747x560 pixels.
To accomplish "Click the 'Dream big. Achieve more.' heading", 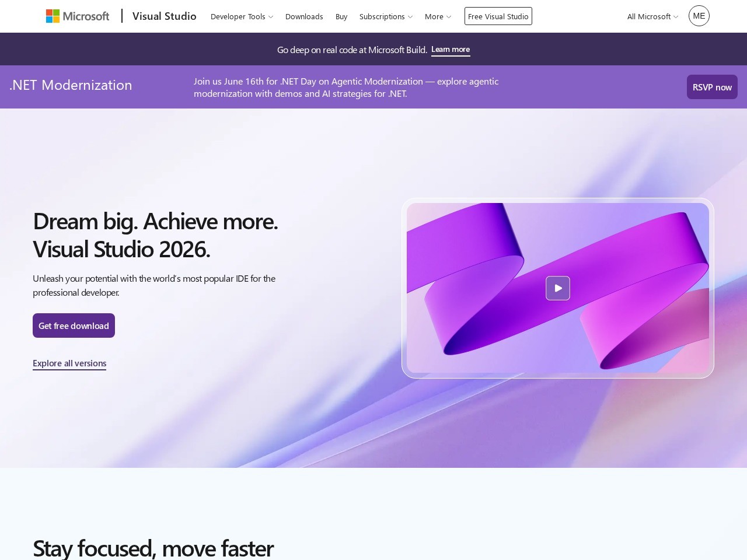I will point(155,235).
